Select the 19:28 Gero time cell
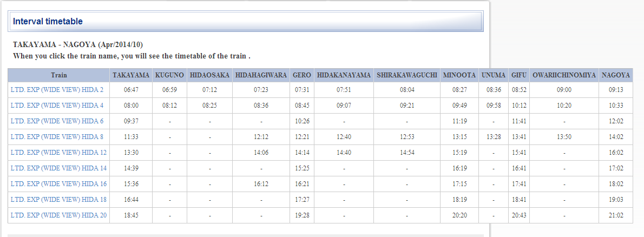The height and width of the screenshot is (237, 644). [x=302, y=215]
